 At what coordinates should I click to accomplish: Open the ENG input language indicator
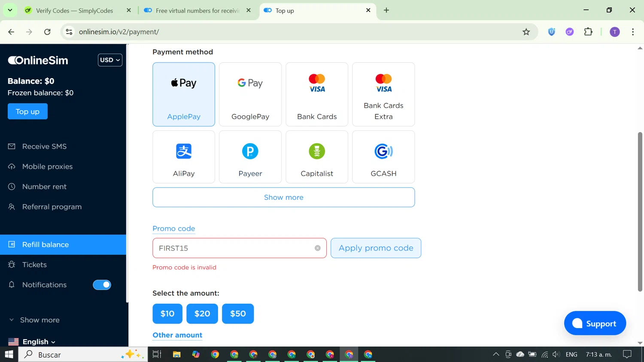tap(571, 354)
